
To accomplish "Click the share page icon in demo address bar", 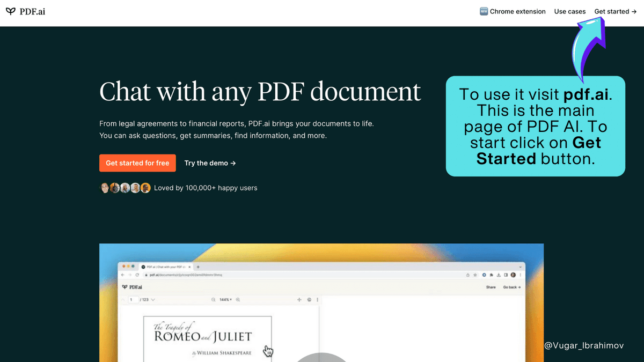I will tap(467, 275).
